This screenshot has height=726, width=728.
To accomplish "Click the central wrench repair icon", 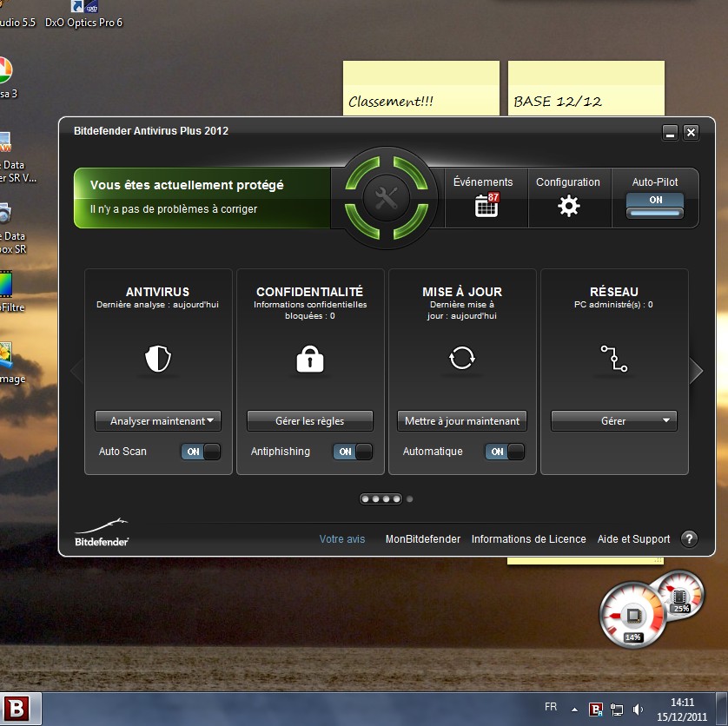I will pyautogui.click(x=386, y=198).
